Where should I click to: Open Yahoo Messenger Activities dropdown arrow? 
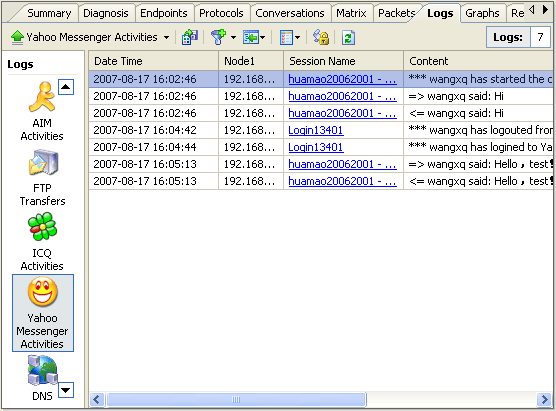pos(166,38)
